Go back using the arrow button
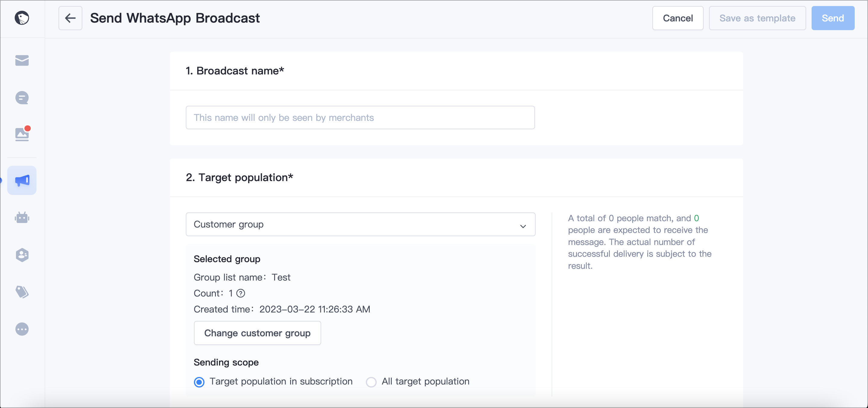This screenshot has height=408, width=868. pos(70,18)
